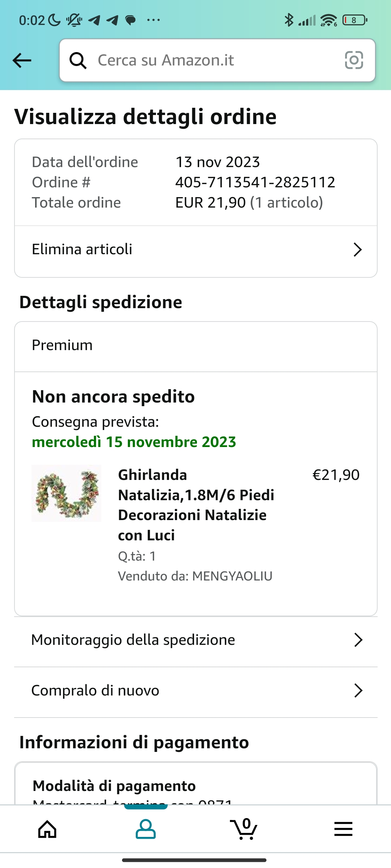Open the camera scan lens icon

[354, 60]
